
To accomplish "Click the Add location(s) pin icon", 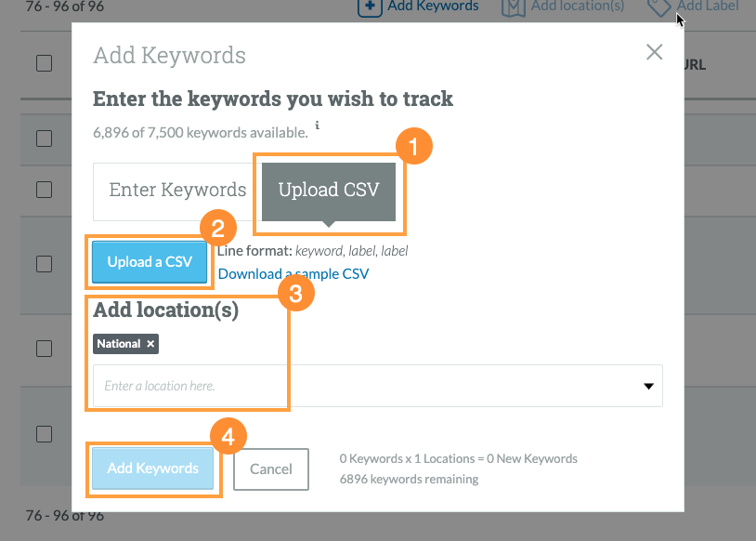I will 513,5.
